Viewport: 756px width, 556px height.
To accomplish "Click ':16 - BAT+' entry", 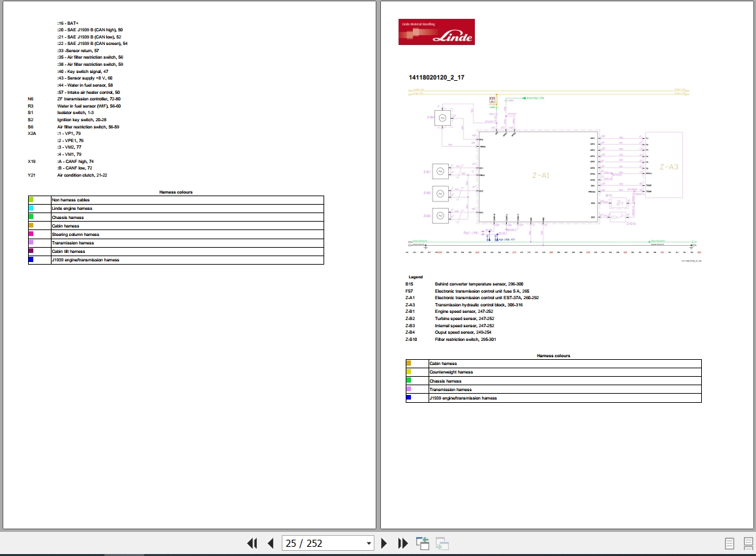I will tap(67, 23).
